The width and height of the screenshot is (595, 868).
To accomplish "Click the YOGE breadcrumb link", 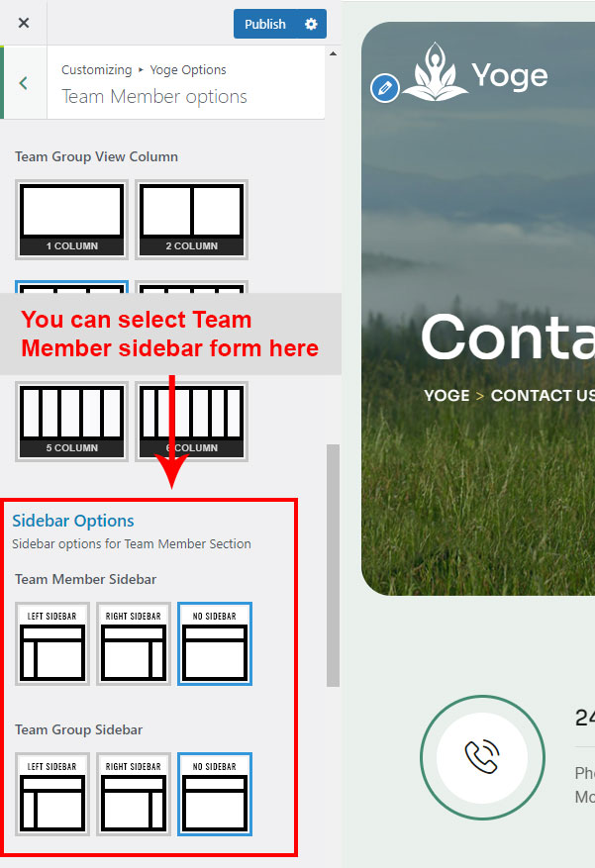I will pyautogui.click(x=446, y=395).
